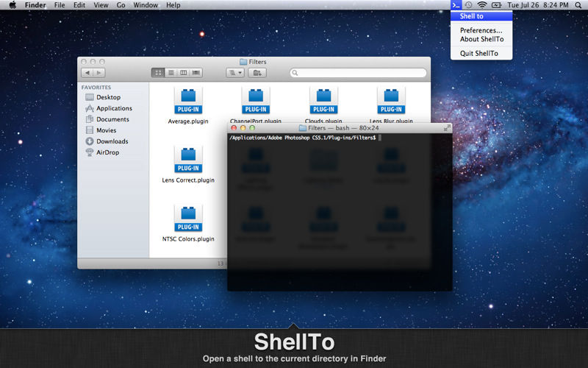Click the date and time in menu bar
Image resolution: width=588 pixels, height=368 pixels.
(538, 5)
